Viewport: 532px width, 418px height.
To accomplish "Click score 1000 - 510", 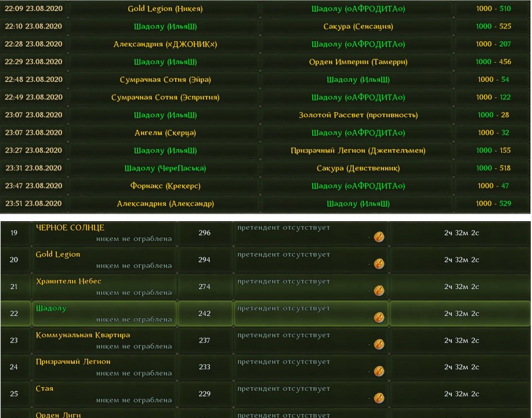I will tap(493, 9).
